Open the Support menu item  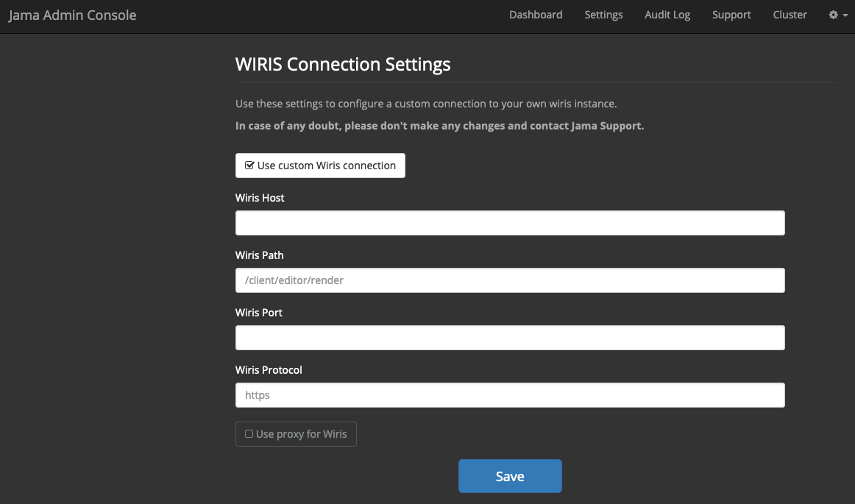tap(731, 15)
